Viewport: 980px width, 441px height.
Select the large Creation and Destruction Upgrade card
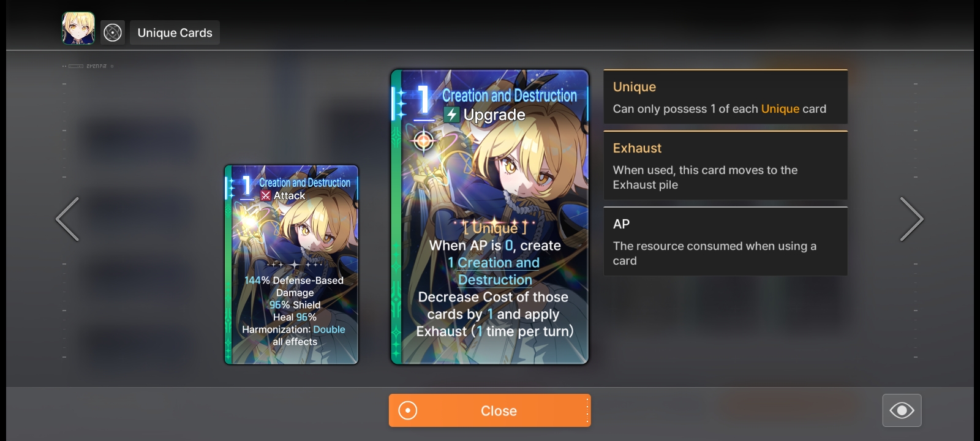pos(489,217)
